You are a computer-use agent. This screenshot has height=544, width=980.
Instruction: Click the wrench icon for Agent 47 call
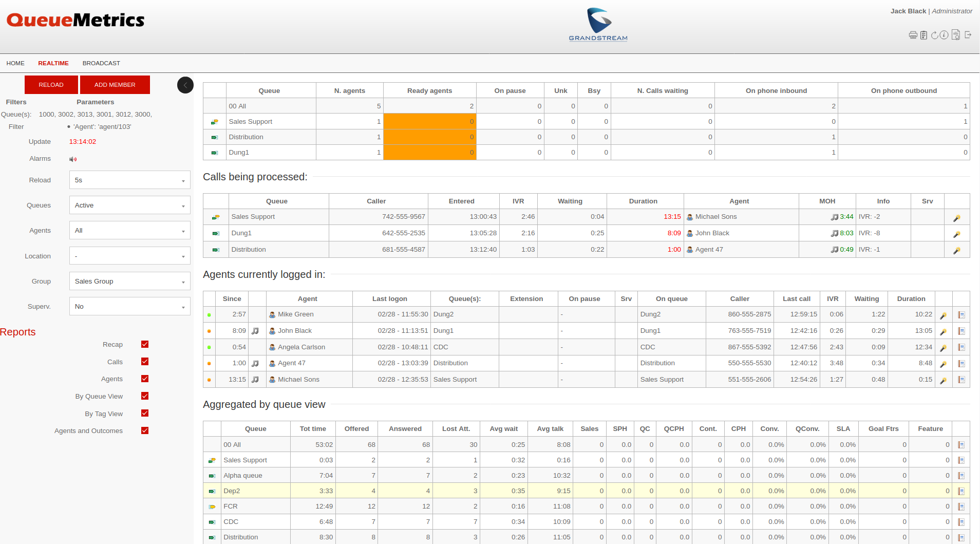point(956,251)
